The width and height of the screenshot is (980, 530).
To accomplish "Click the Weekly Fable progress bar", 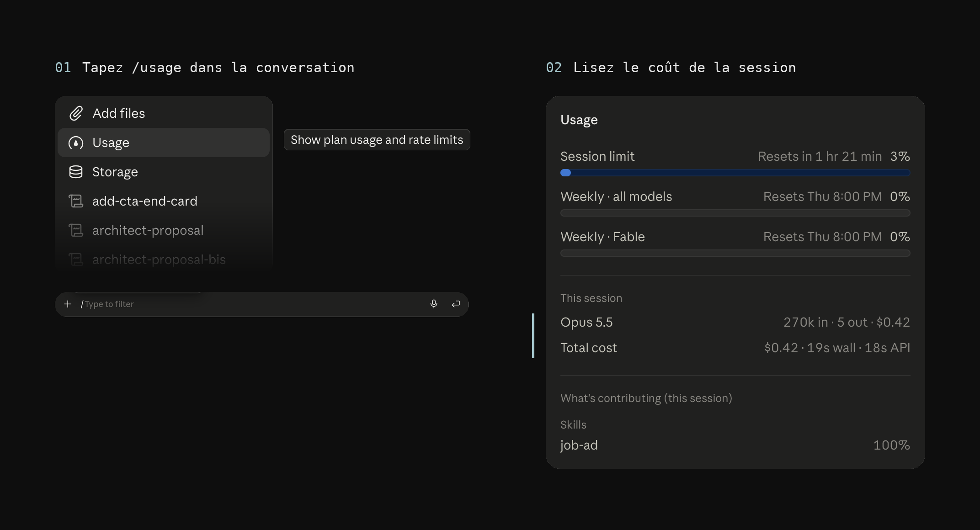I will [x=735, y=253].
